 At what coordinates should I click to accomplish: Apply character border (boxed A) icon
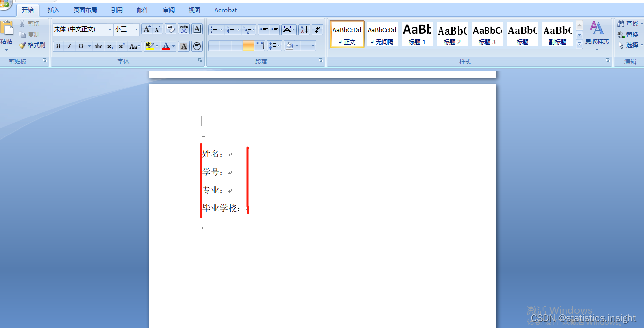click(197, 29)
